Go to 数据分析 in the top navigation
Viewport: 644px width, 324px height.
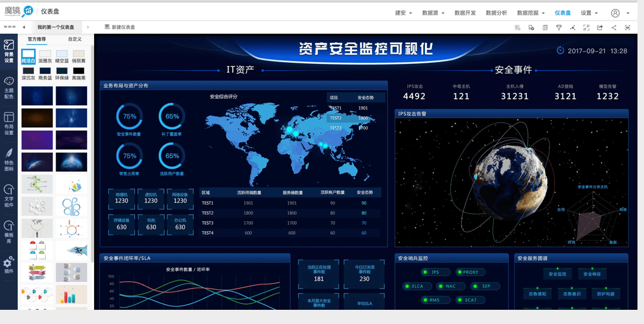pos(496,13)
